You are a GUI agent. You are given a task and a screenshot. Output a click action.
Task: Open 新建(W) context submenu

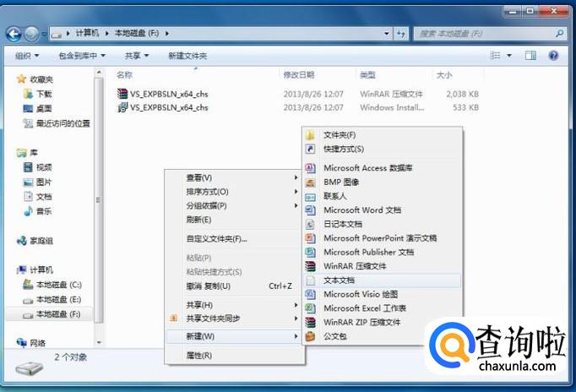coord(234,336)
